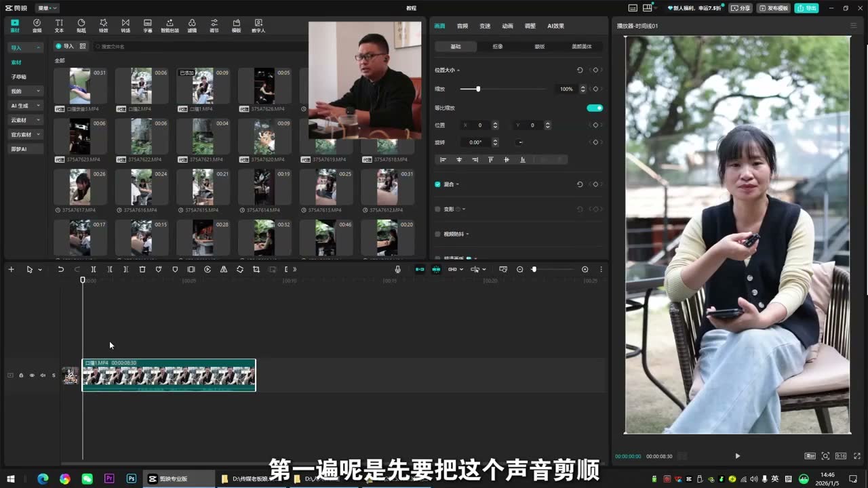Click the delete clip trash icon in timeline toolbar
Viewport: 868px width, 488px height.
point(142,269)
